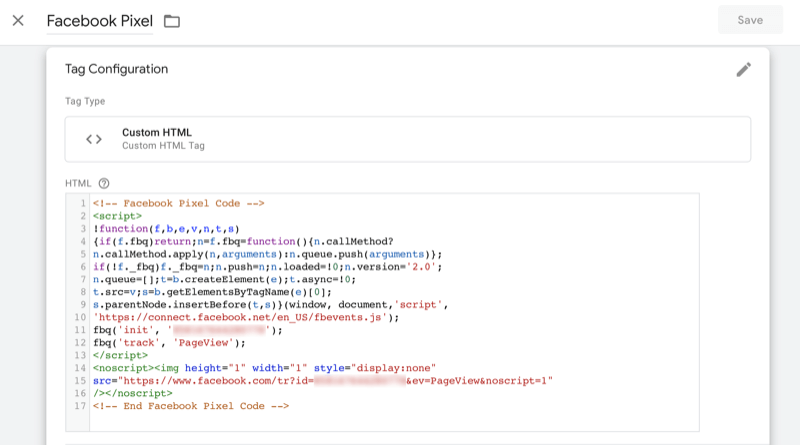Click the 's.parentNode.insertBefore' line

point(270,305)
